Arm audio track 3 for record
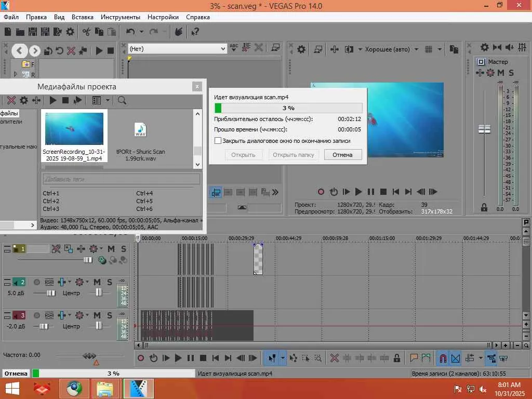The height and width of the screenshot is (399, 532). click(x=37, y=315)
